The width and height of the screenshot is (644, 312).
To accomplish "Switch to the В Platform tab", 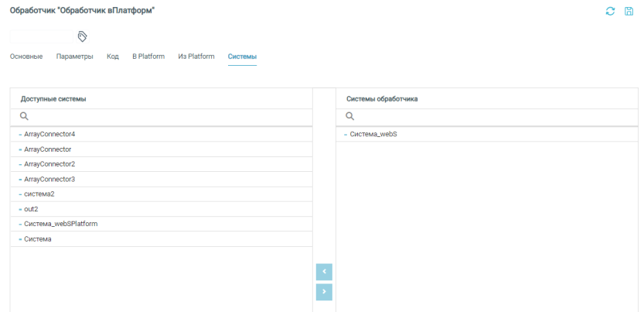I will coord(148,57).
